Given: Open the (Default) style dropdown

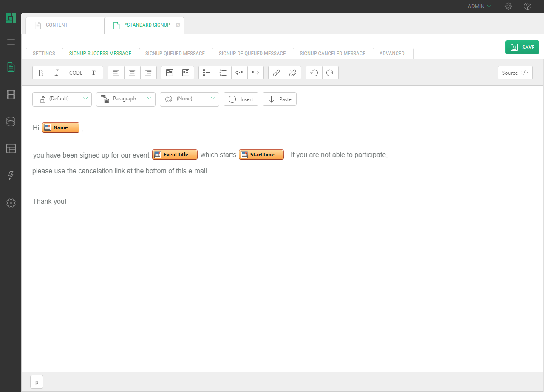Looking at the screenshot, I should coord(62,99).
